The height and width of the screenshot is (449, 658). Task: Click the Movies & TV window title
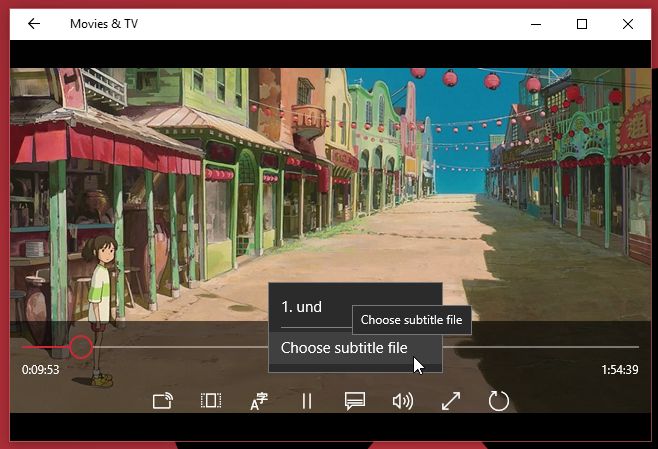pyautogui.click(x=104, y=24)
